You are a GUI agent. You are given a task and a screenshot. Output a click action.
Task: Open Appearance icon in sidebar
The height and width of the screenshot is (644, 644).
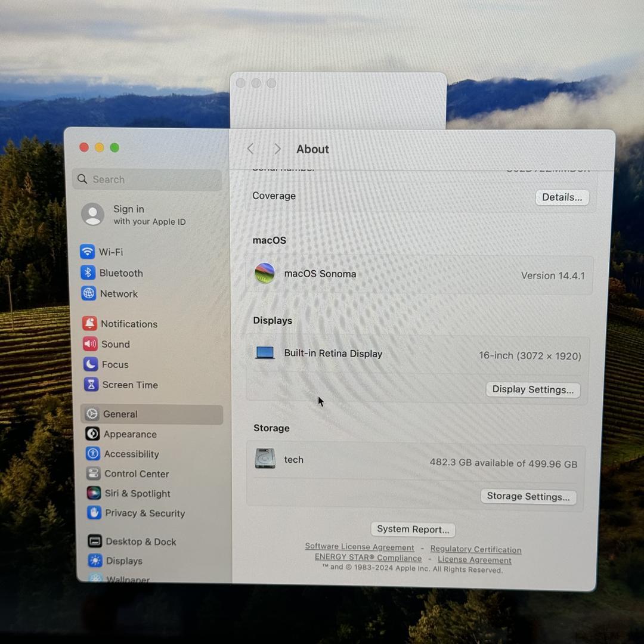coord(92,434)
